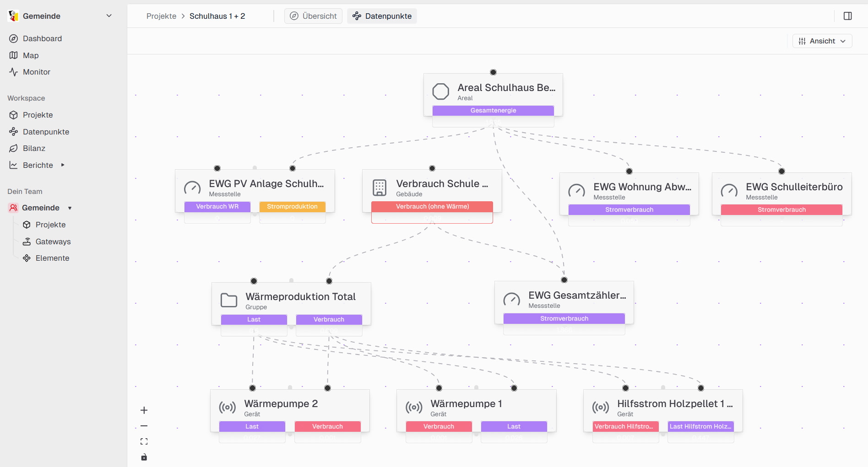This screenshot has height=467, width=868.
Task: Zoom out using the minus button
Action: 144,426
